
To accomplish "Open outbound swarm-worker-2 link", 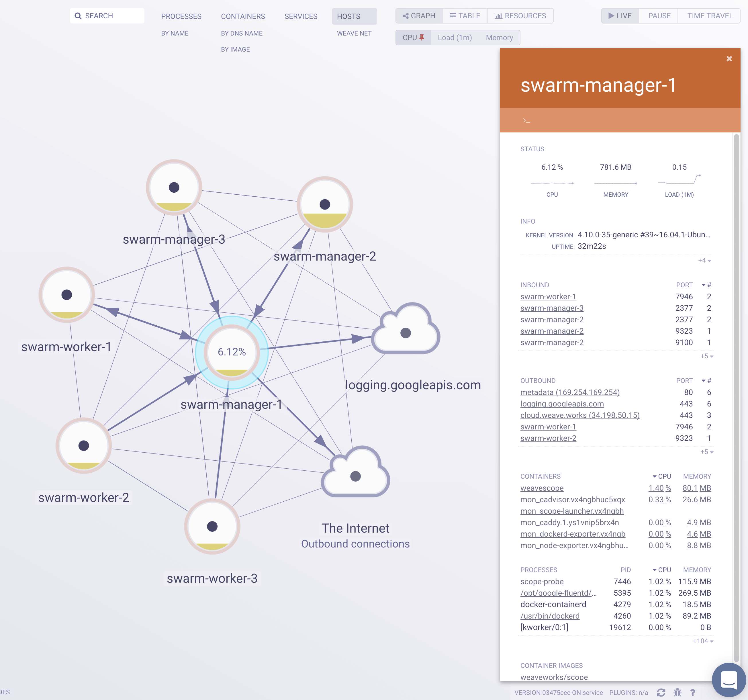I will 548,438.
